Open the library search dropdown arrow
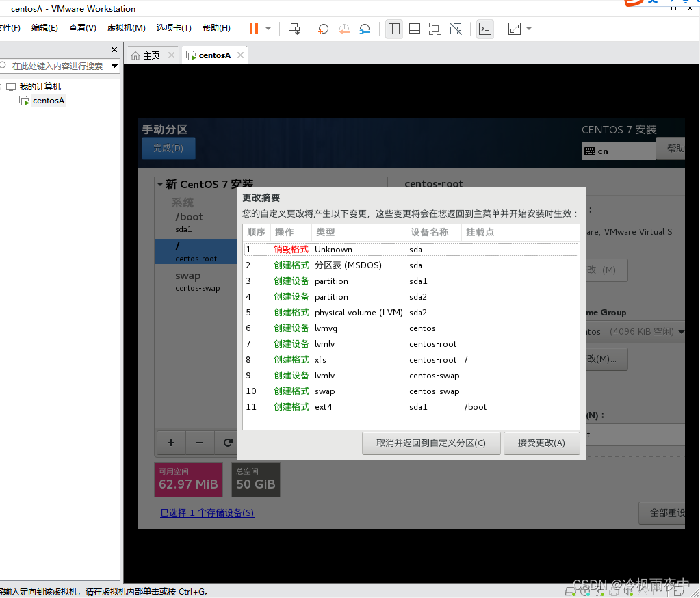 tap(115, 66)
